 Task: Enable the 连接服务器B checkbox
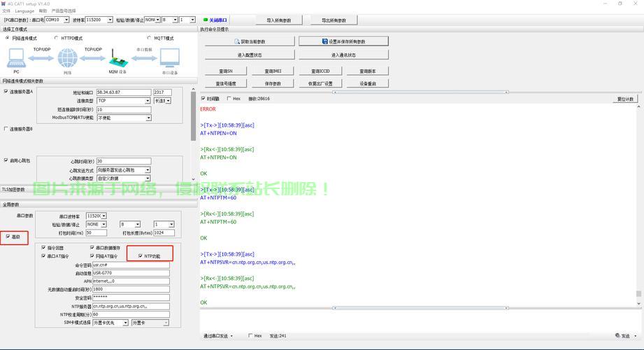point(6,129)
